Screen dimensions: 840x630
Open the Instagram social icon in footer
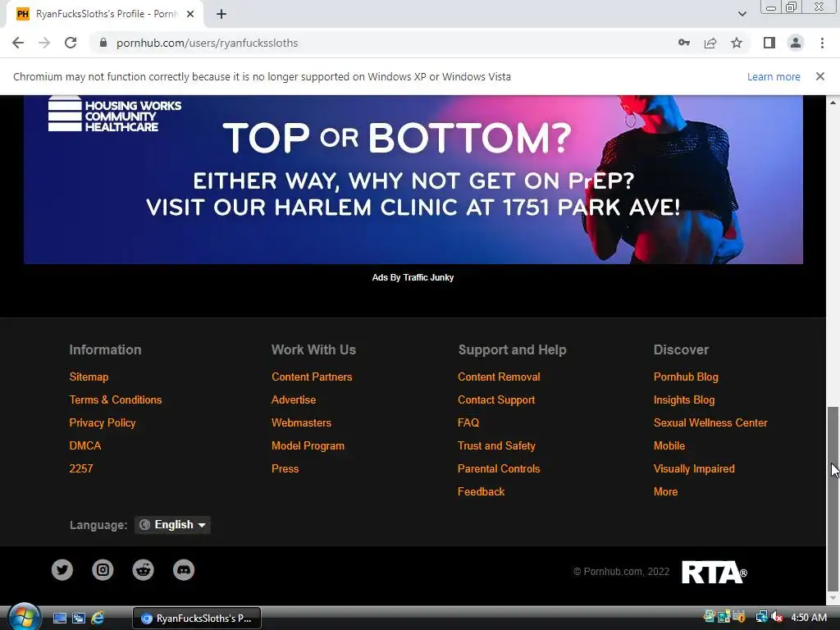tap(103, 570)
